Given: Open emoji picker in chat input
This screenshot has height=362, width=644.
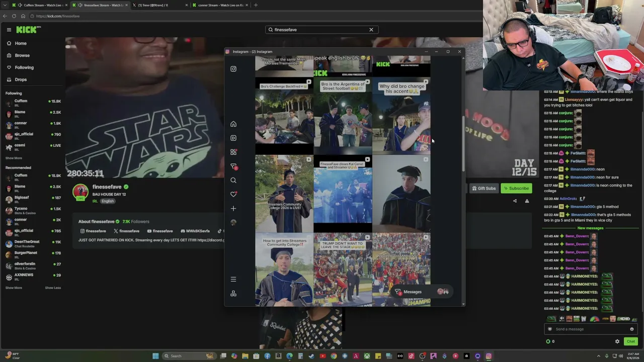Looking at the screenshot, I should tap(632, 329).
